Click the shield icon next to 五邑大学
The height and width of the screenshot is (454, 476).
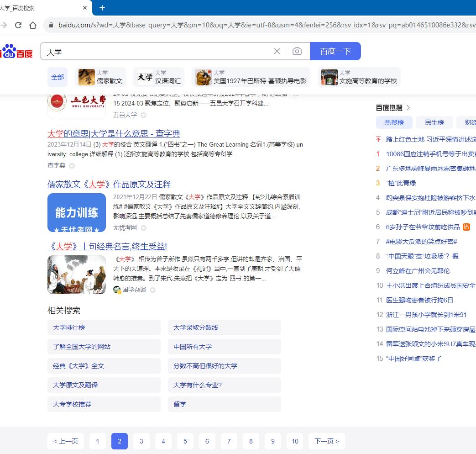coord(144,115)
